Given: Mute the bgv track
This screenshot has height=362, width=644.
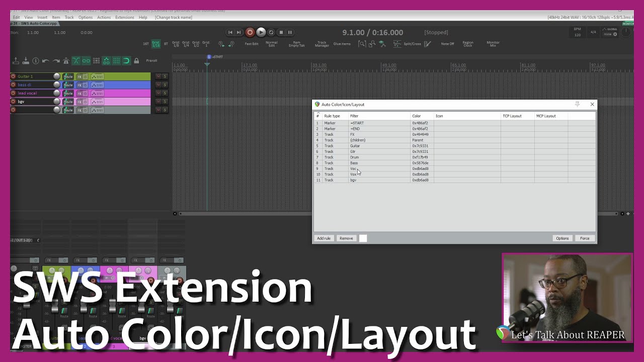Looking at the screenshot, I should pos(158,102).
